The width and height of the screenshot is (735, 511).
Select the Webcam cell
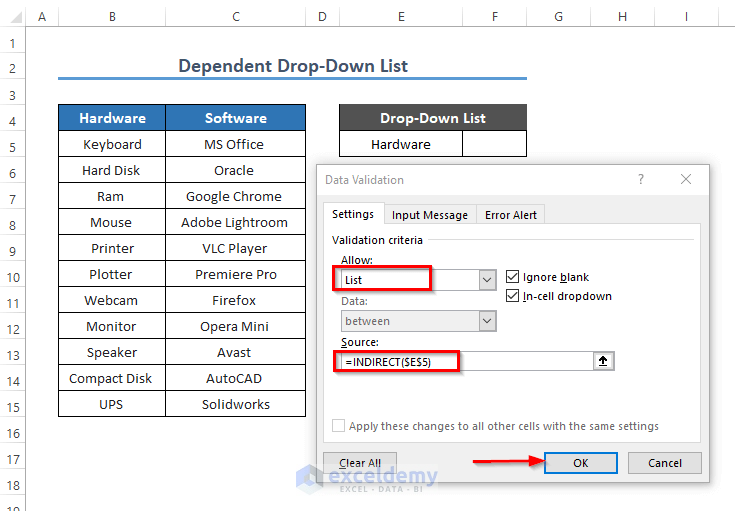[x=112, y=300]
